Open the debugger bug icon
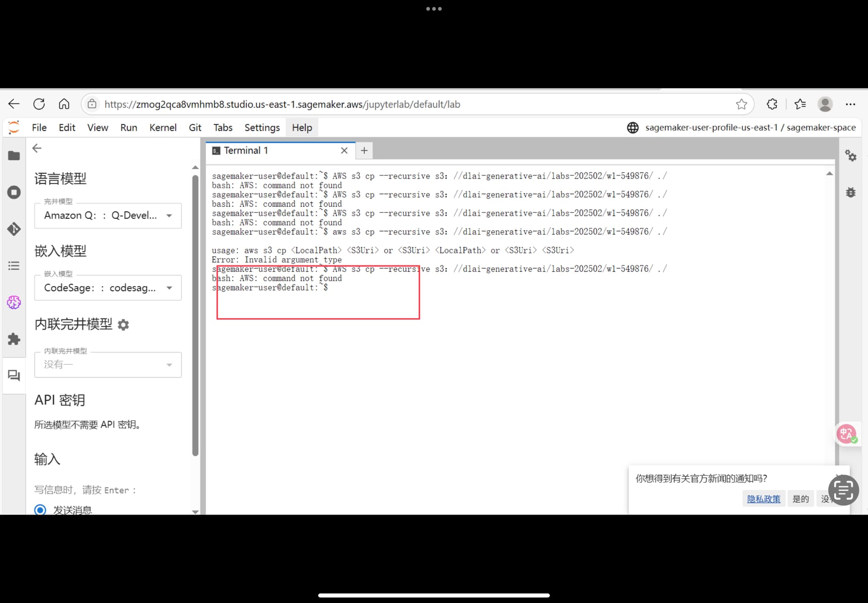This screenshot has height=603, width=868. tap(850, 193)
